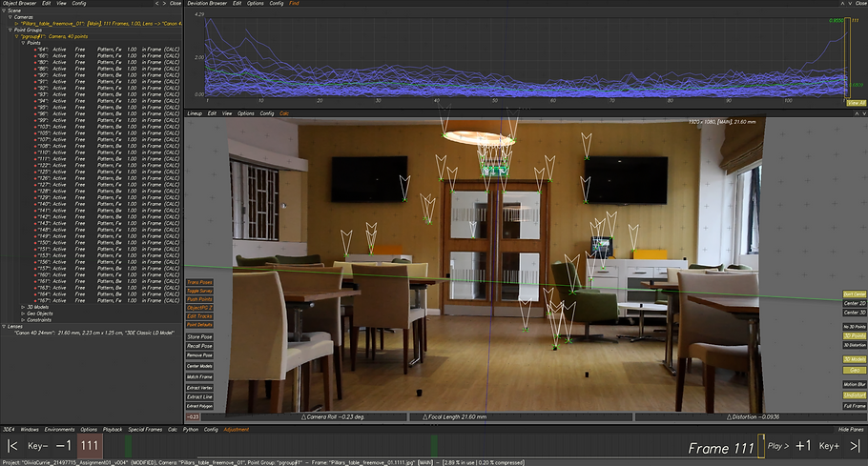Click the Focal Length adjustment slider
868x466 pixels.
(521, 416)
